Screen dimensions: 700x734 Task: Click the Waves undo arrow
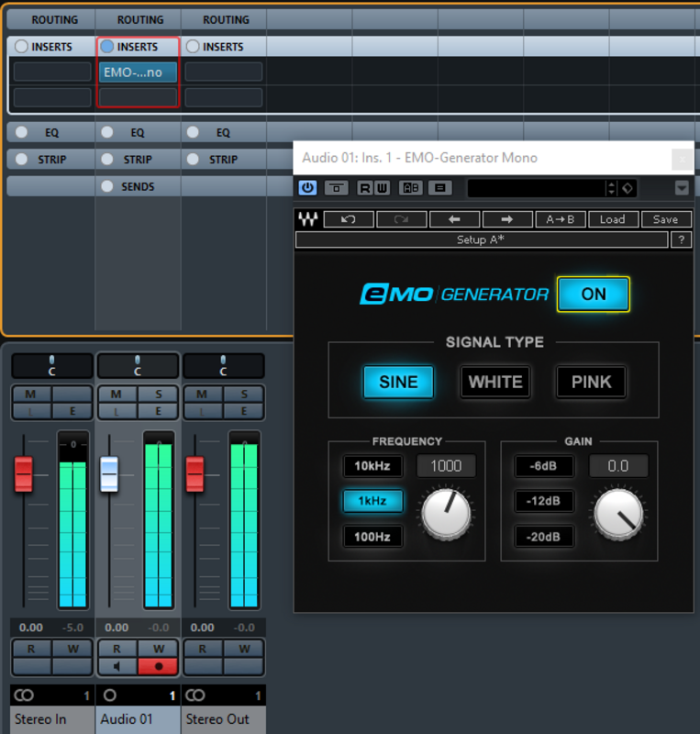click(x=349, y=219)
